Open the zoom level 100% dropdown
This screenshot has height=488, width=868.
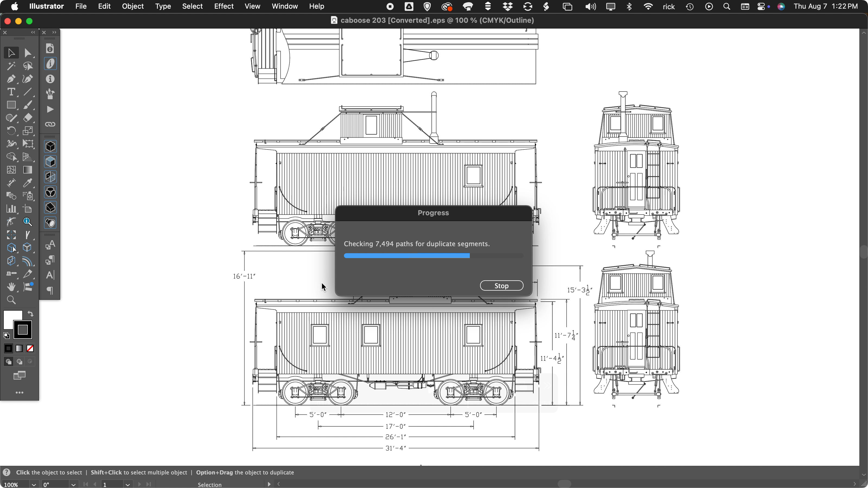[x=34, y=485]
